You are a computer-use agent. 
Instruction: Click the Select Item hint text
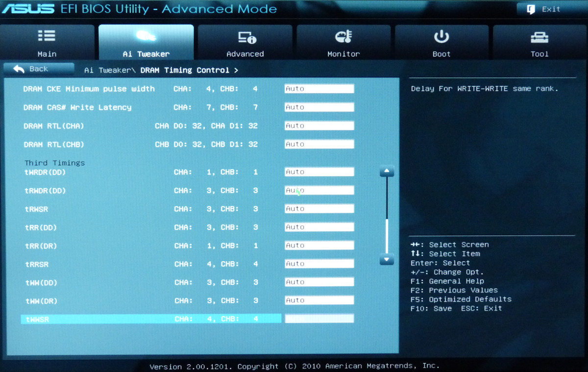(x=455, y=254)
